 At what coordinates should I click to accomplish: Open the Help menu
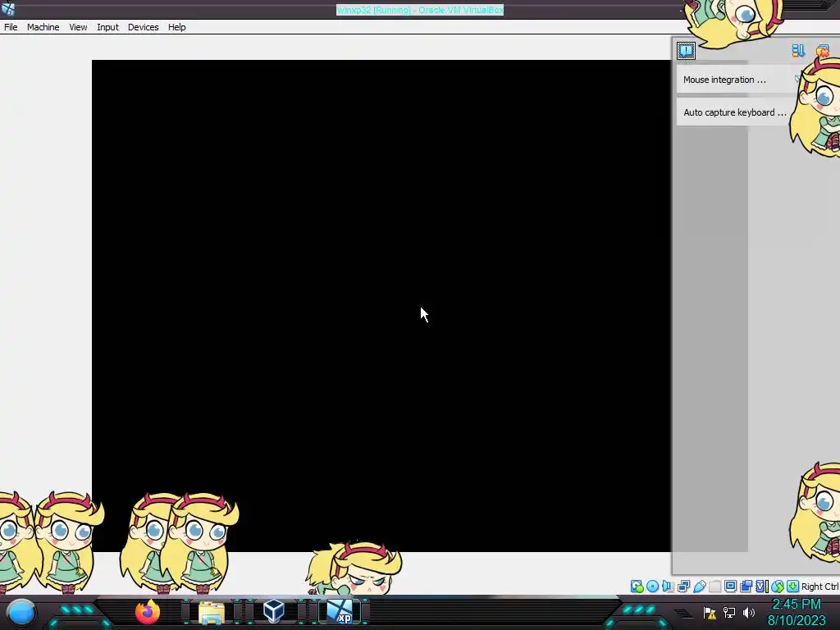click(177, 27)
